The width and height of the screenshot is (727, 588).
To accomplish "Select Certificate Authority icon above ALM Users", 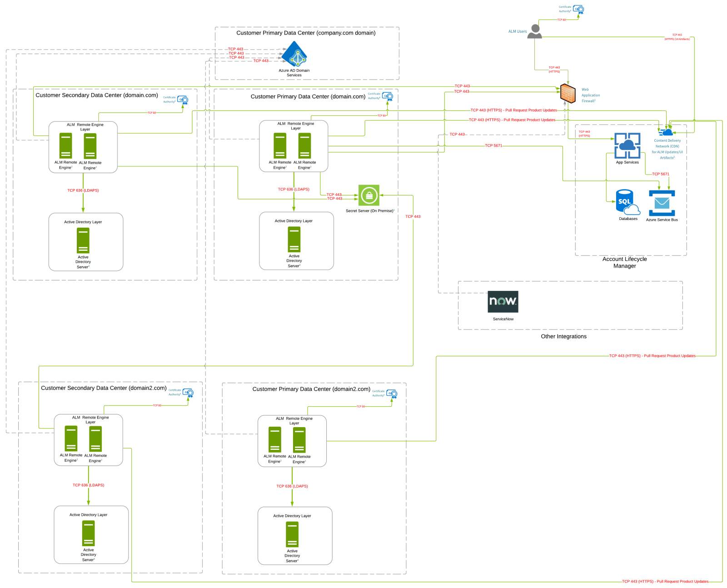I will click(x=578, y=9).
